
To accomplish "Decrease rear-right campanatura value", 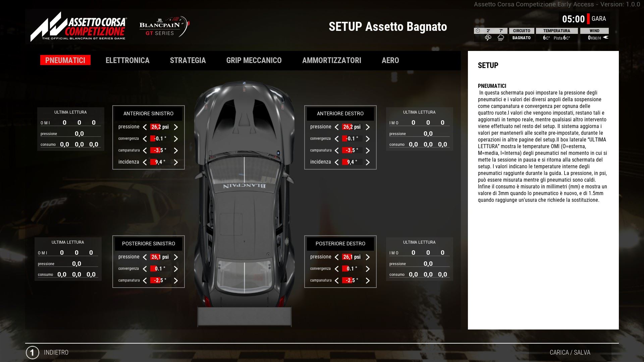I will coord(337,281).
